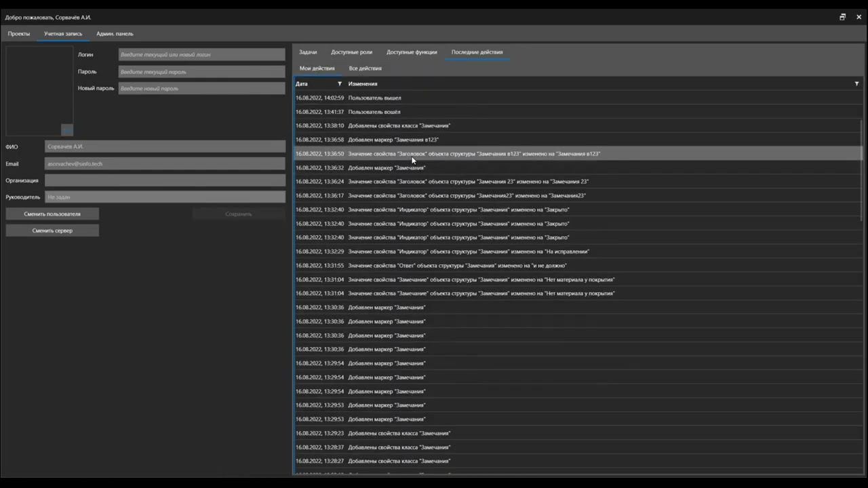
Task: Switch to the Проекты tab
Action: [x=19, y=34]
